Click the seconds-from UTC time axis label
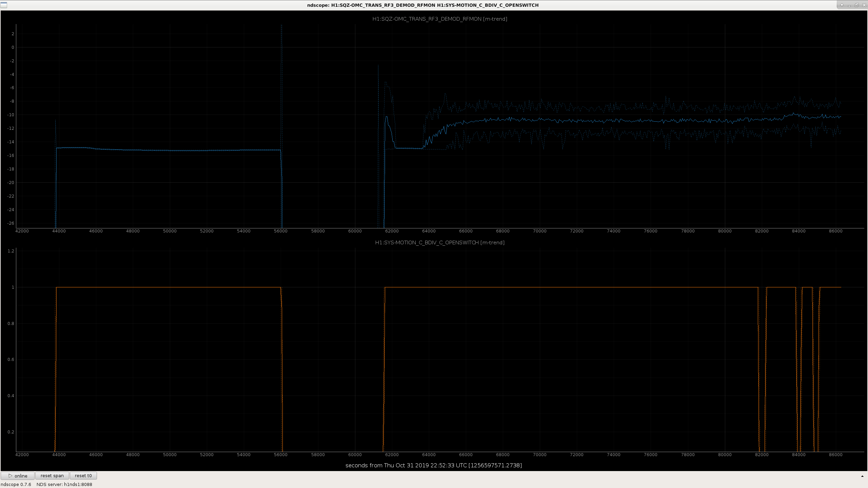This screenshot has height=488, width=868. pos(434,465)
